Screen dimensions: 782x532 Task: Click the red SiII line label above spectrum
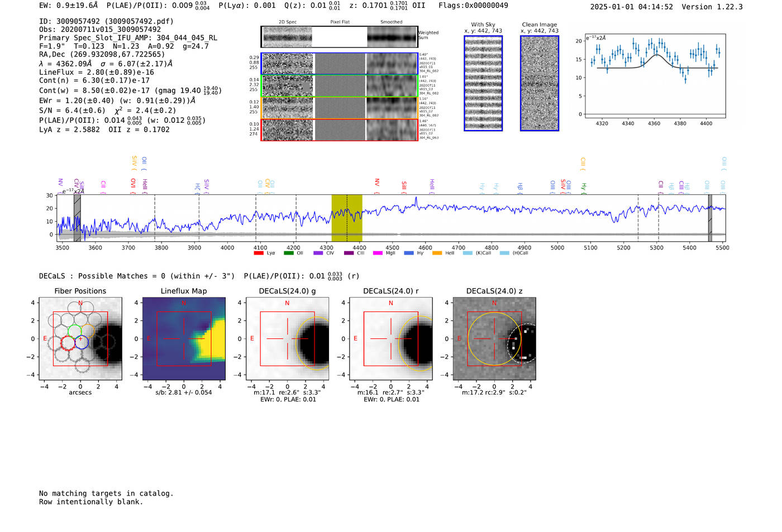404,186
